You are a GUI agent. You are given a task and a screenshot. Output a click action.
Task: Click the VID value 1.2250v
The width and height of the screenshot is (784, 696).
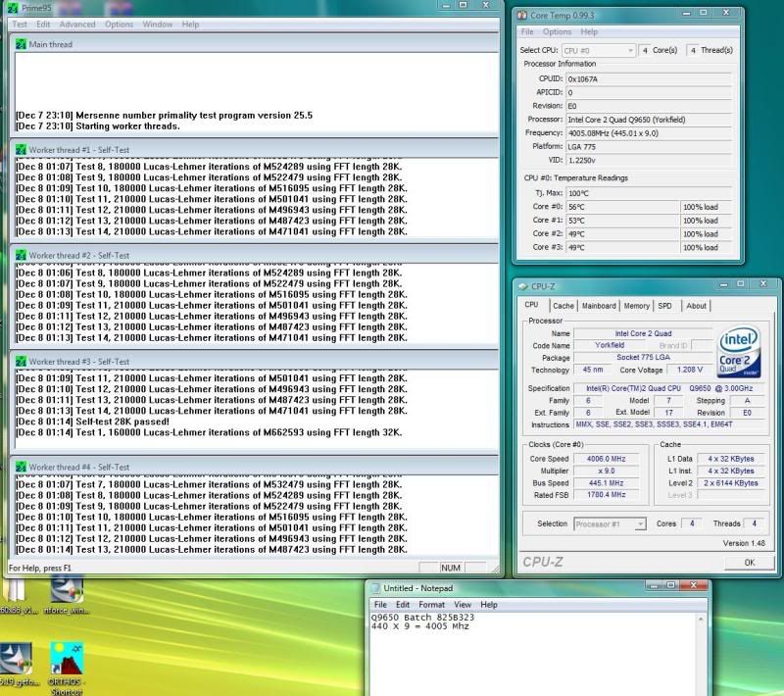(x=649, y=160)
